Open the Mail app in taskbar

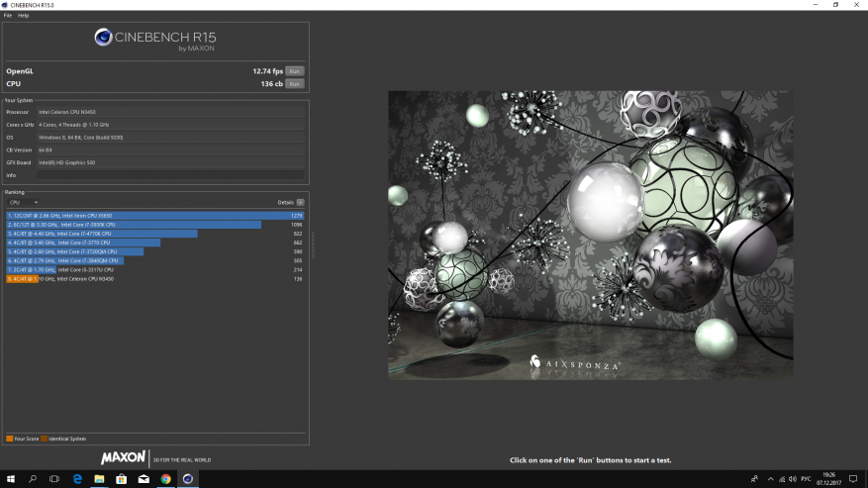coord(144,479)
